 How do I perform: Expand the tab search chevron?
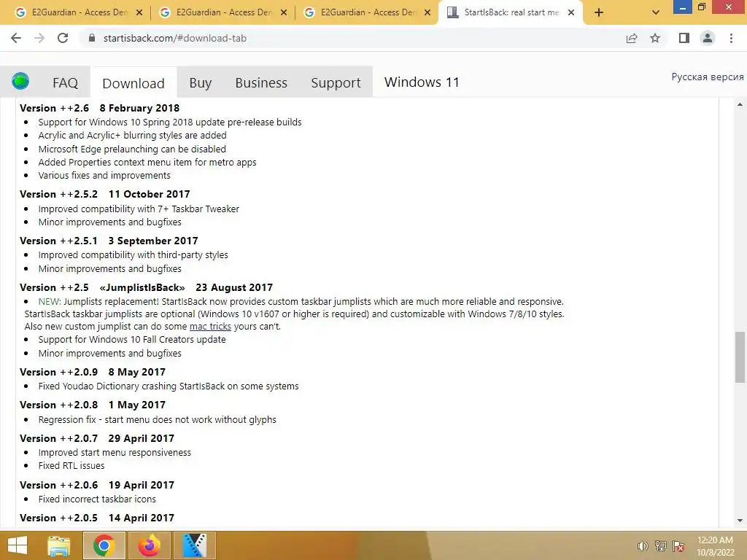656,13
